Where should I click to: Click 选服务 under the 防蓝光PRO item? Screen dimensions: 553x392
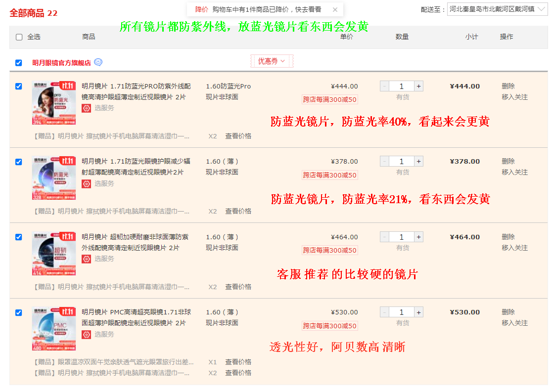[104, 108]
